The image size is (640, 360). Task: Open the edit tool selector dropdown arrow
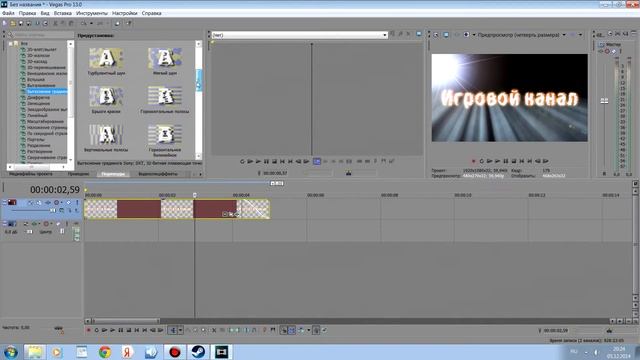coord(180,330)
